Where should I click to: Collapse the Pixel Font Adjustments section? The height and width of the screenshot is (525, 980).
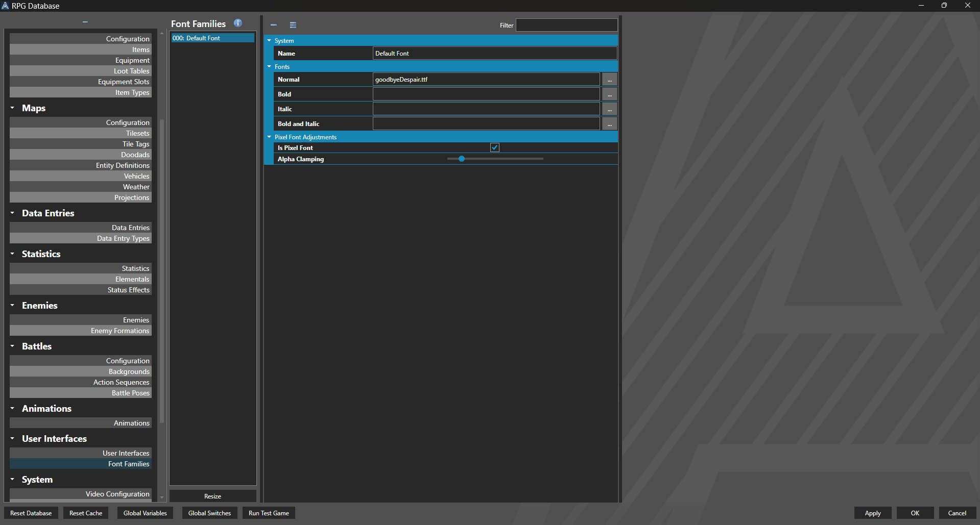click(x=269, y=137)
